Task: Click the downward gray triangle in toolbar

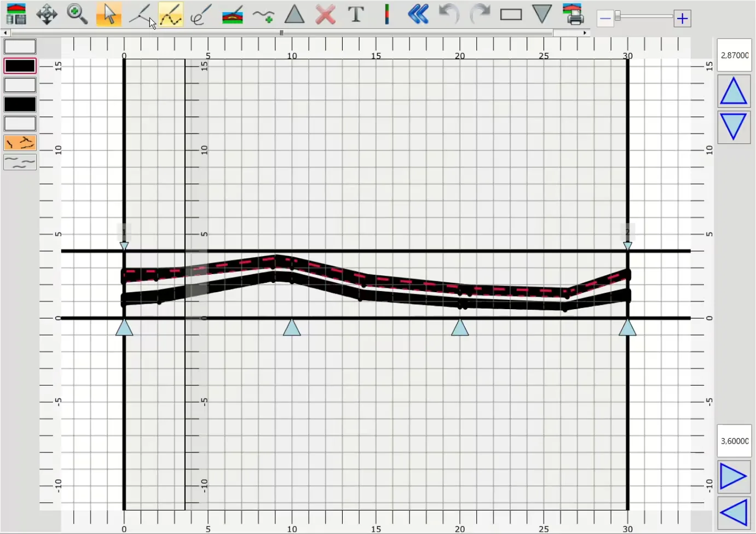Action: (542, 14)
